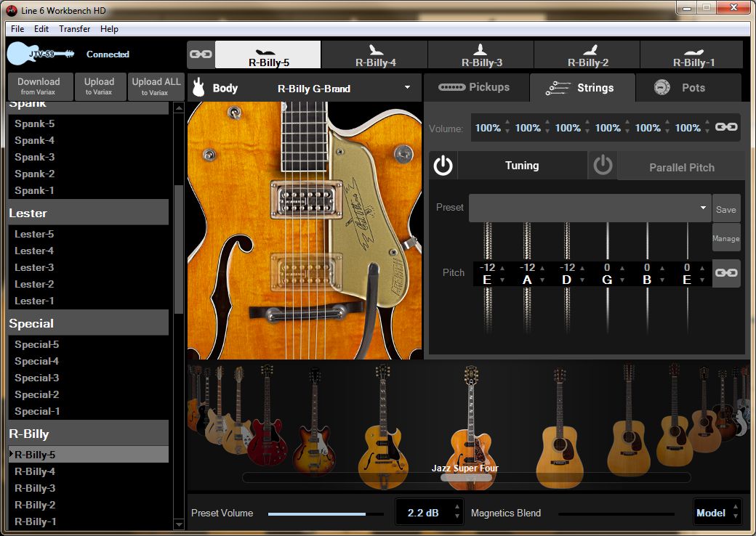The height and width of the screenshot is (536, 756).
Task: Toggle the string pitch link icon
Action: click(x=726, y=272)
